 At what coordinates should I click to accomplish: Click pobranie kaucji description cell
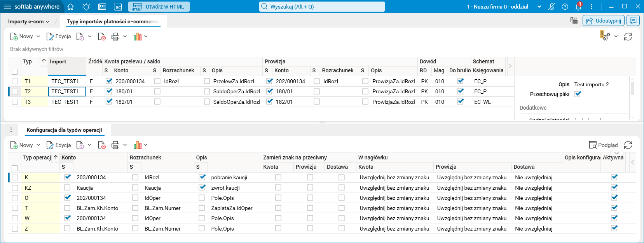(x=234, y=177)
